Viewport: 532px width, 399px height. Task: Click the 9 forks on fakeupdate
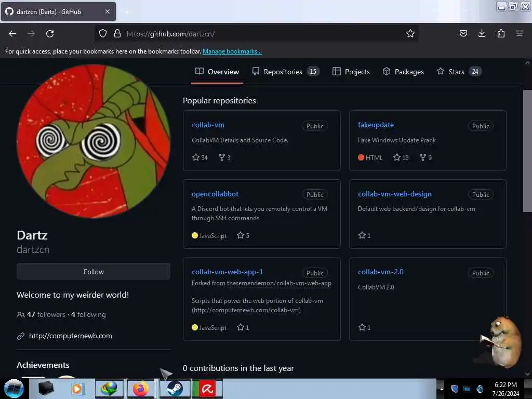426,157
